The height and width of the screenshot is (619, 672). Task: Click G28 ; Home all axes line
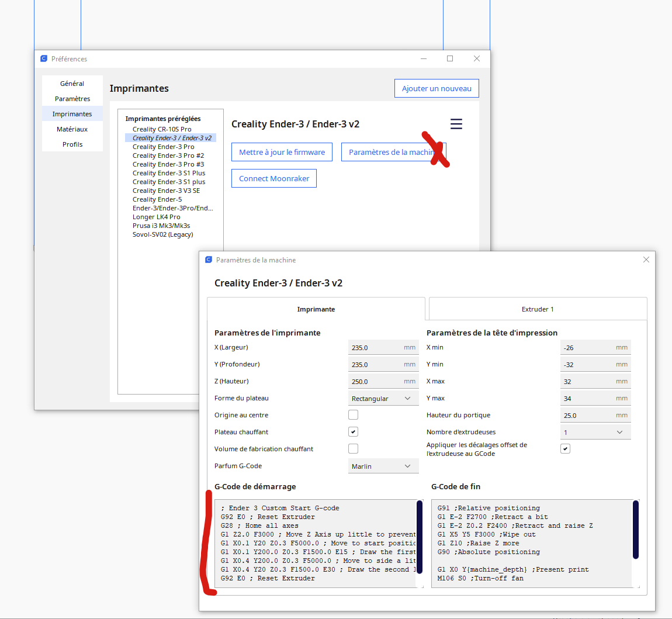coord(259,525)
